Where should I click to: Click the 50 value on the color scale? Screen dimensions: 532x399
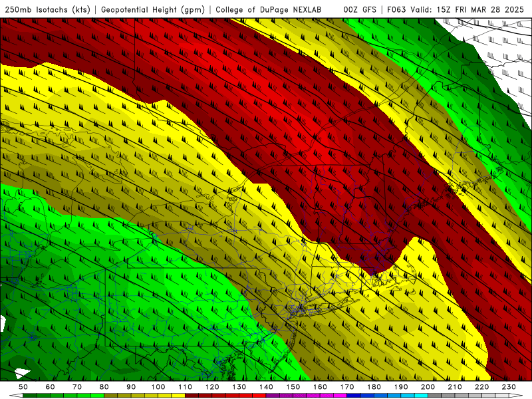(x=23, y=387)
